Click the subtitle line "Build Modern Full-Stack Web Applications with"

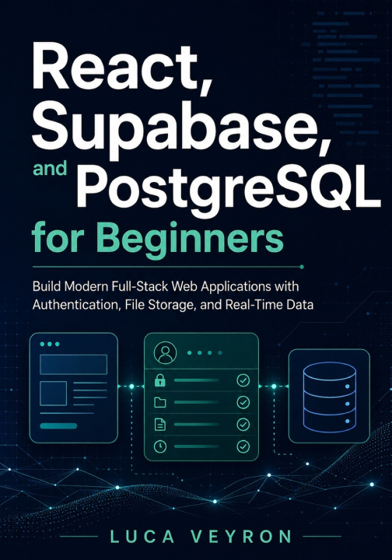tap(166, 286)
